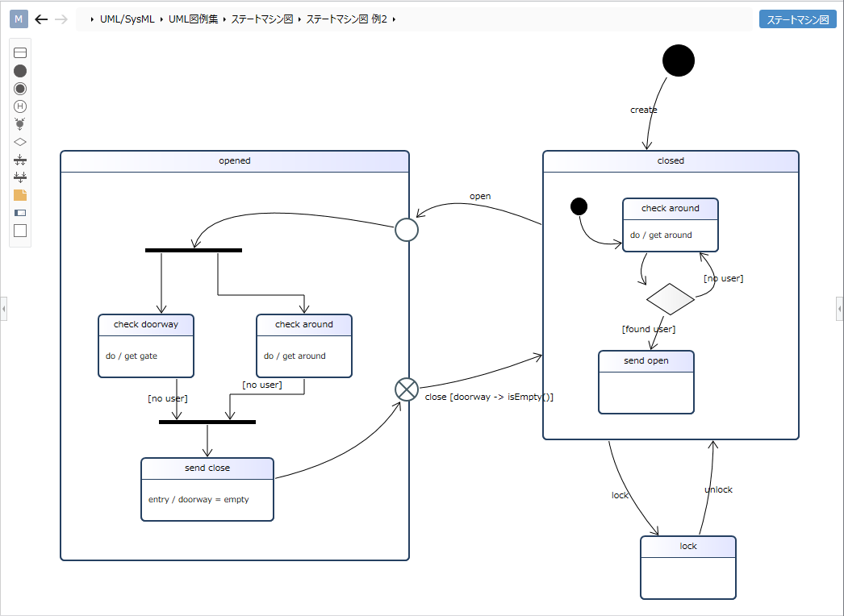Image resolution: width=844 pixels, height=616 pixels.
Task: Select the fork bar inside opened
Action: click(x=194, y=250)
